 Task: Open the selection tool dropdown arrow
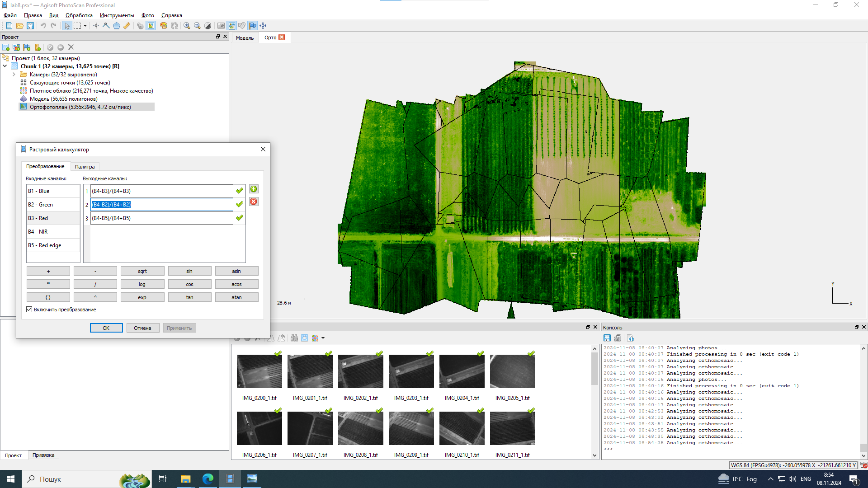point(85,26)
